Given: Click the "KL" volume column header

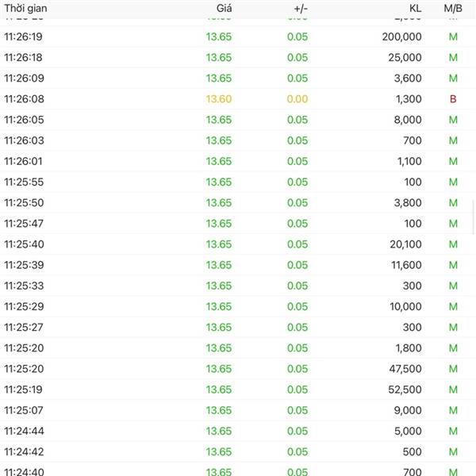Looking at the screenshot, I should (x=415, y=8).
